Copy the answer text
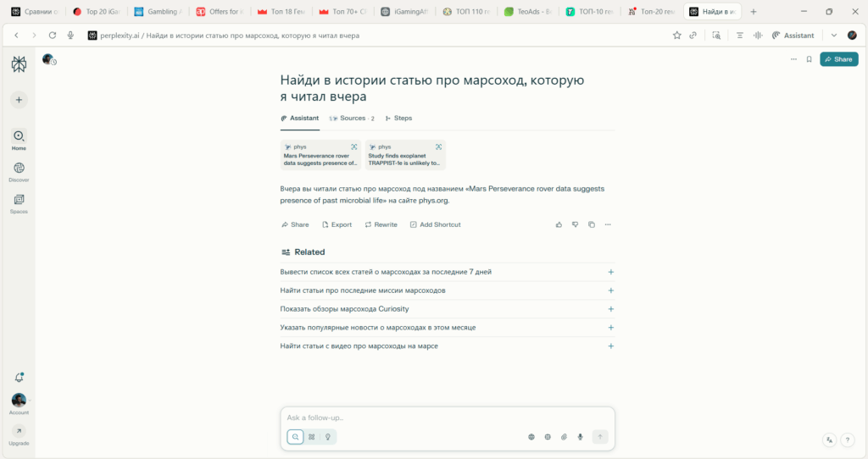The image size is (868, 459). point(591,224)
